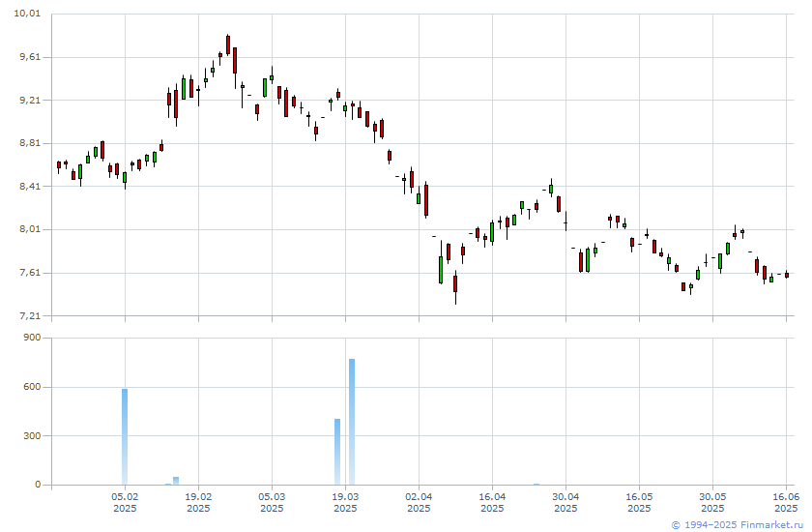The width and height of the screenshot is (812, 532).
Task: Select the volume bar at 05.02
Action: 125,436
